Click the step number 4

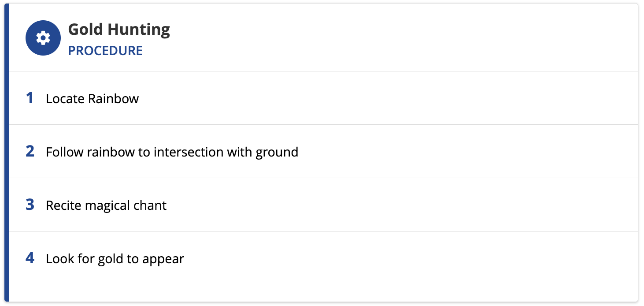[x=30, y=258]
